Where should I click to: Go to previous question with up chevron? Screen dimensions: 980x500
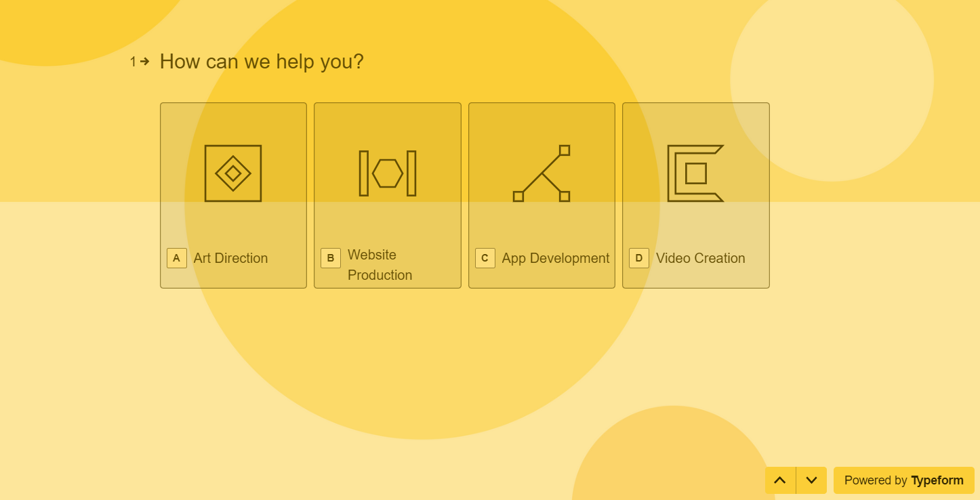click(780, 480)
